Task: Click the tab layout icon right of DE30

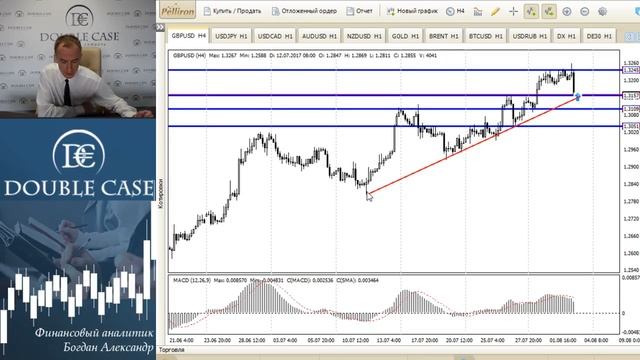Action: pyautogui.click(x=629, y=36)
